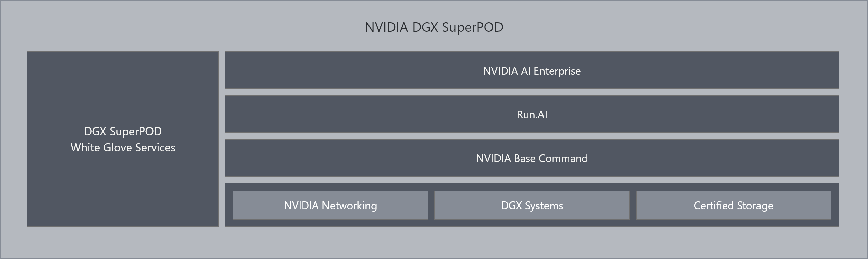Click the Certified Storage box
The height and width of the screenshot is (259, 868).
click(733, 205)
